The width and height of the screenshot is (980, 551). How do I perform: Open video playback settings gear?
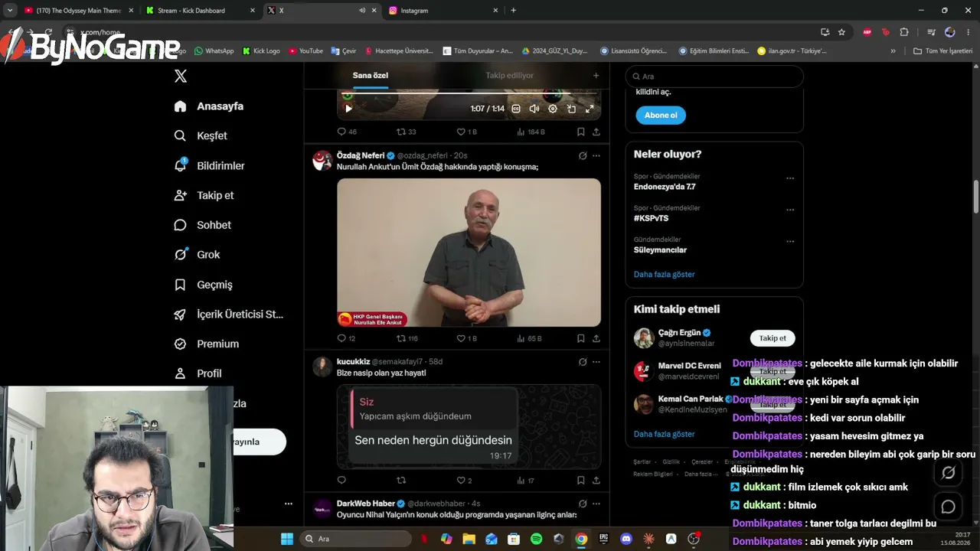click(553, 109)
